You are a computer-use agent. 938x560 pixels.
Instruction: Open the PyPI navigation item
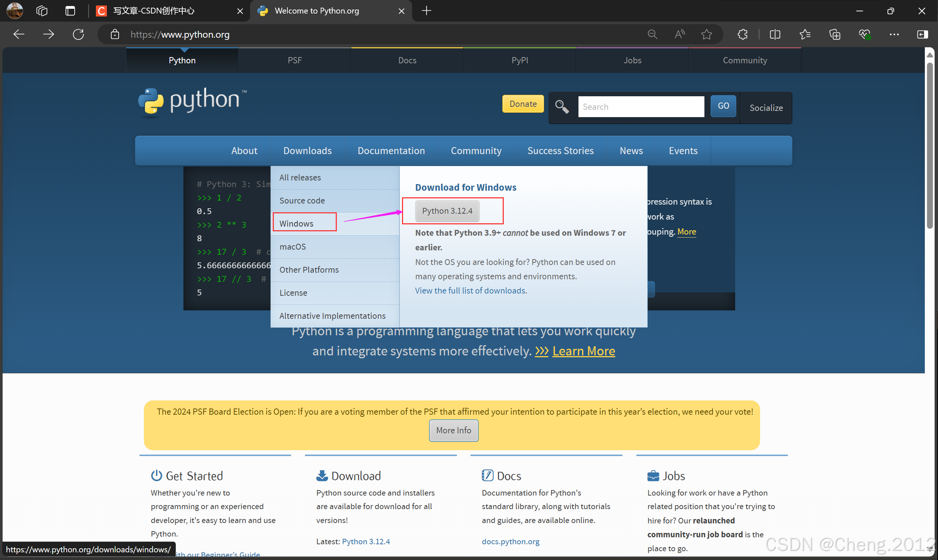[520, 60]
